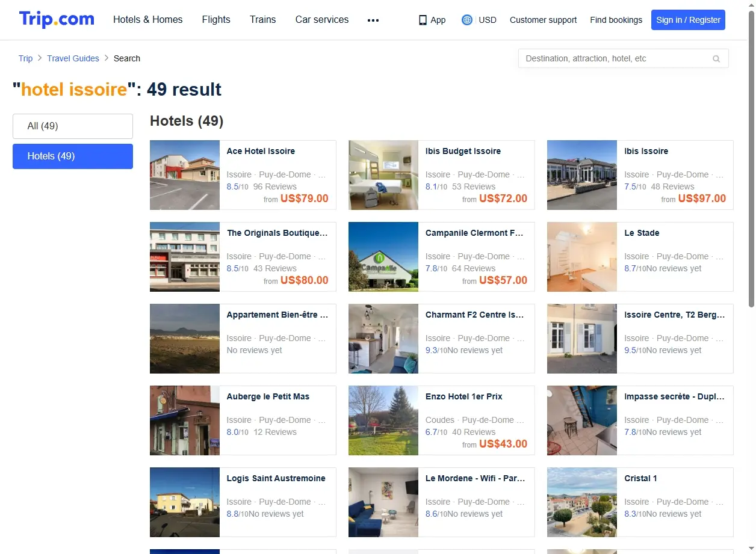
Task: Click Enzo Hotel 1er Prix title
Action: (x=463, y=396)
